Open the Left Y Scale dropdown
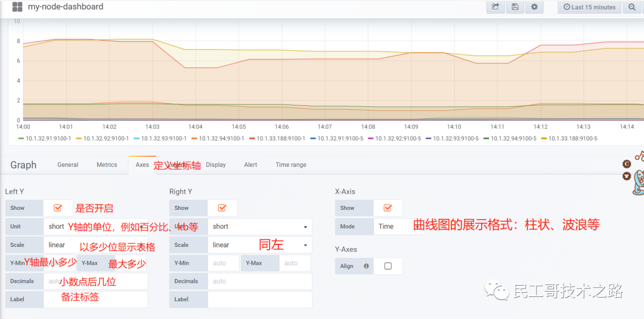This screenshot has height=319, width=644. [95, 244]
